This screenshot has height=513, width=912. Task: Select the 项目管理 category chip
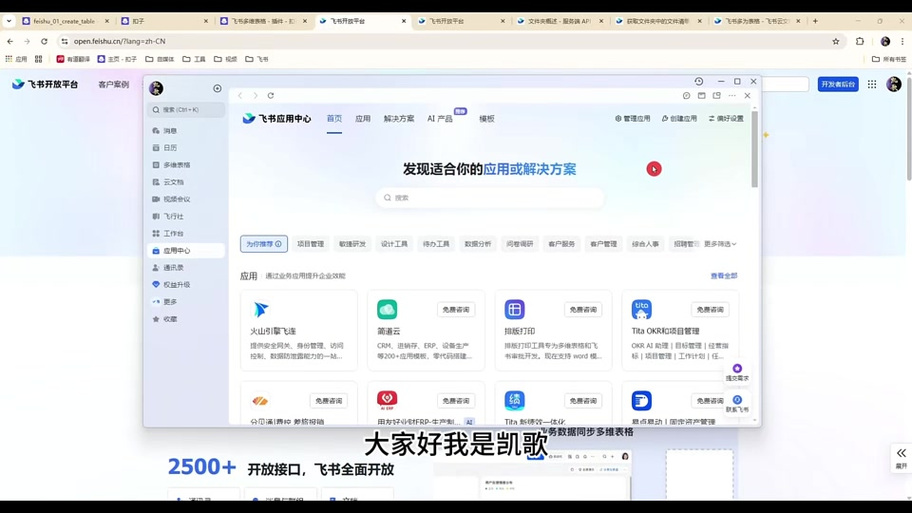311,244
